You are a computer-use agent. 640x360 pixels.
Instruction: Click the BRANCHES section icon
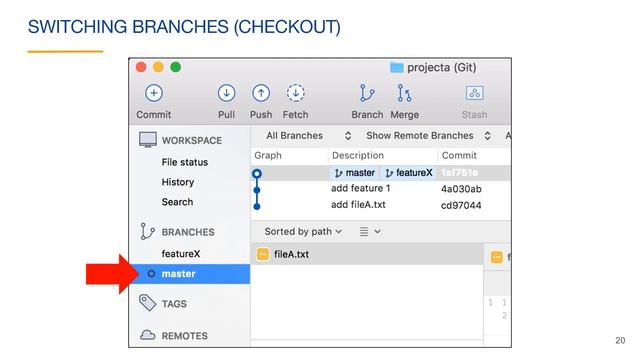pyautogui.click(x=147, y=231)
